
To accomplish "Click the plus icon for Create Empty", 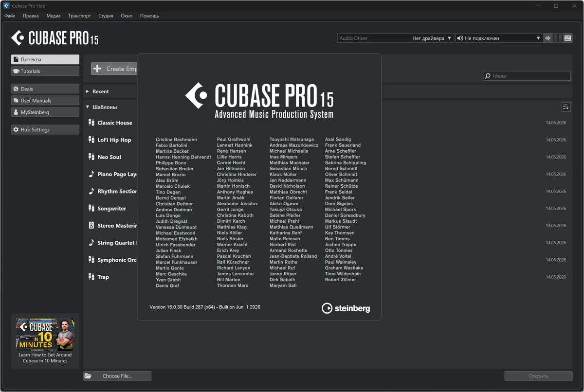I will [x=97, y=69].
